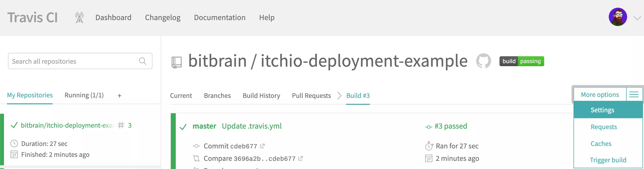Open the Current tab
Viewport: 644px width, 169px height.
click(181, 96)
